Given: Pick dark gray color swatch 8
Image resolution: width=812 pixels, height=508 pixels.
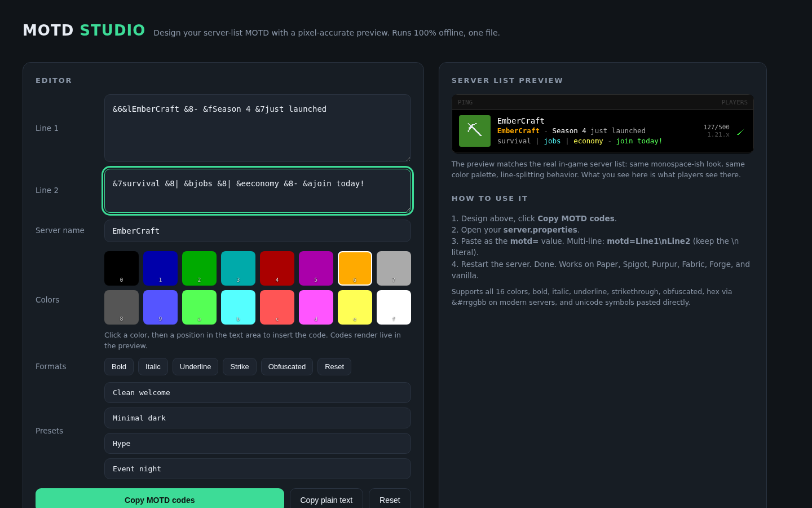Looking at the screenshot, I should [x=121, y=307].
